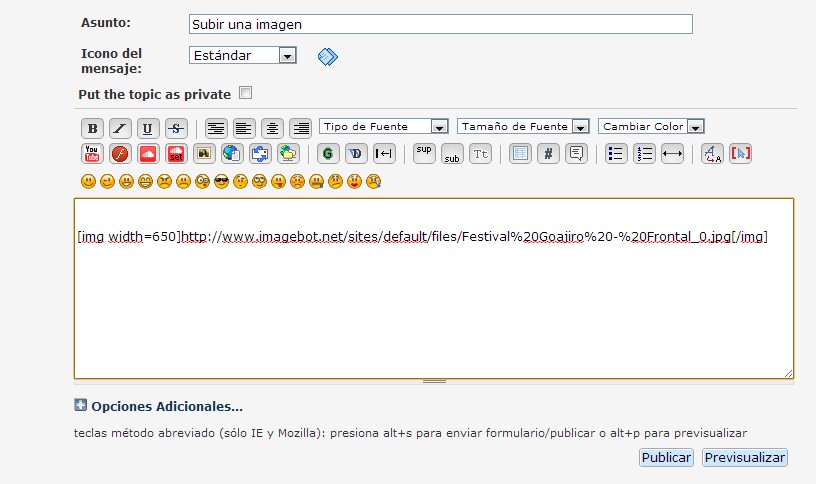The image size is (816, 484).
Task: Expand Opciones Adicionales section
Action: tap(159, 406)
